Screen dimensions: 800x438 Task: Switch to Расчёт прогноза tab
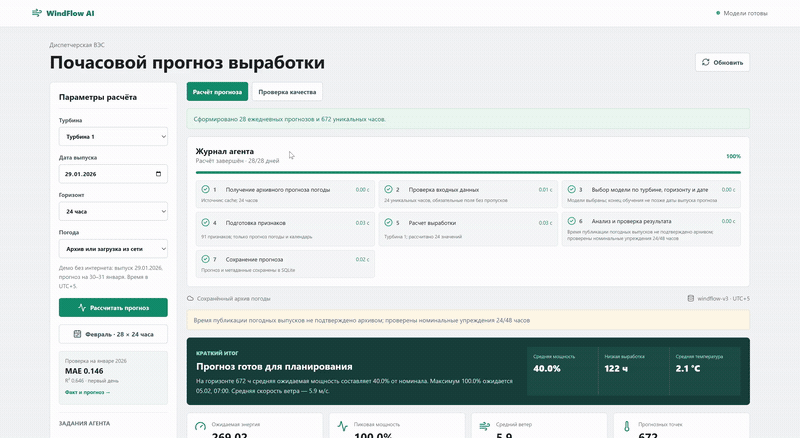(x=217, y=92)
